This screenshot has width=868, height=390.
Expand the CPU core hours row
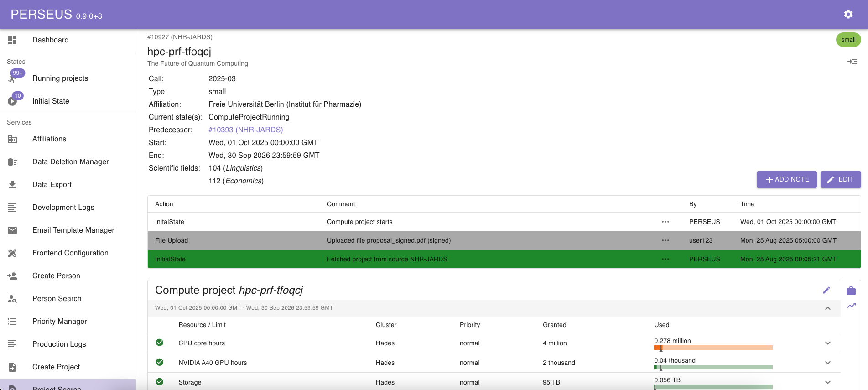pyautogui.click(x=827, y=343)
